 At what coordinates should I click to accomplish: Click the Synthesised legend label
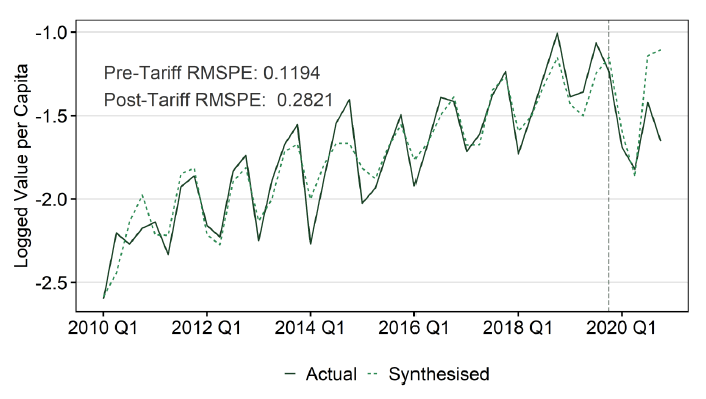click(x=439, y=374)
